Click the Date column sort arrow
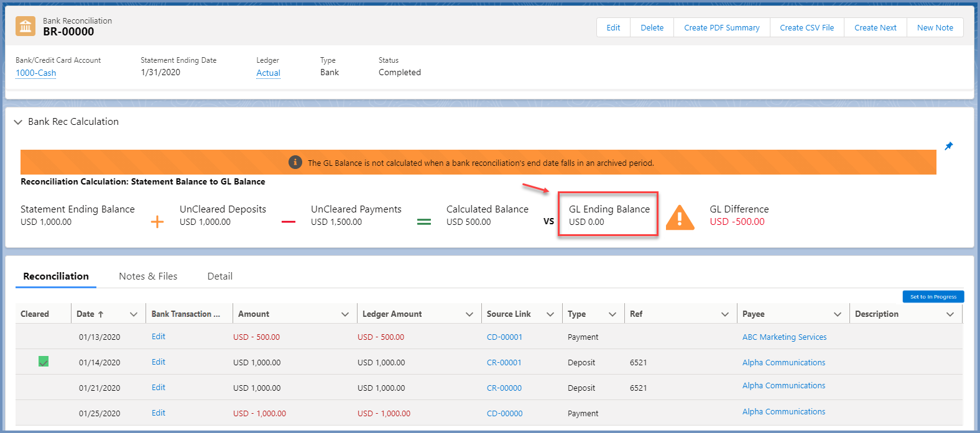This screenshot has width=980, height=433. [101, 314]
